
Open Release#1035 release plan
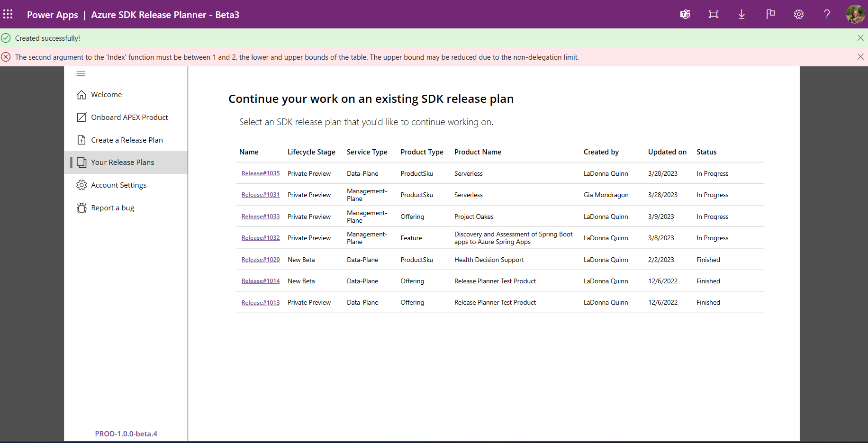coord(260,173)
